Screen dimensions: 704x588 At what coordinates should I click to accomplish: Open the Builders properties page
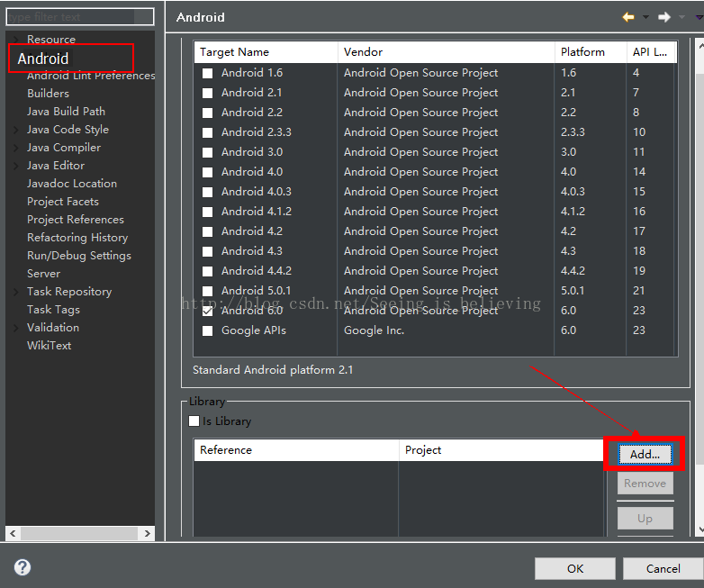click(x=48, y=94)
